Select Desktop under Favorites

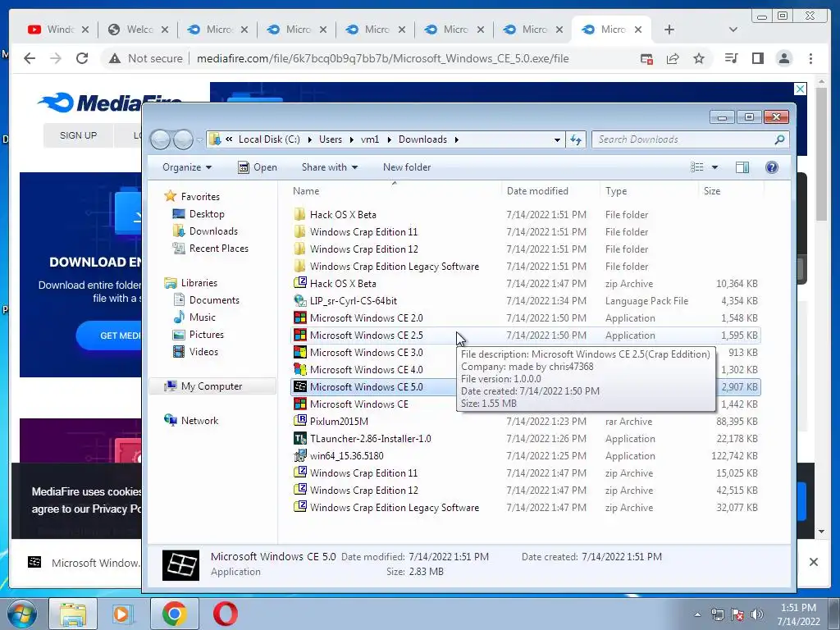click(x=207, y=214)
